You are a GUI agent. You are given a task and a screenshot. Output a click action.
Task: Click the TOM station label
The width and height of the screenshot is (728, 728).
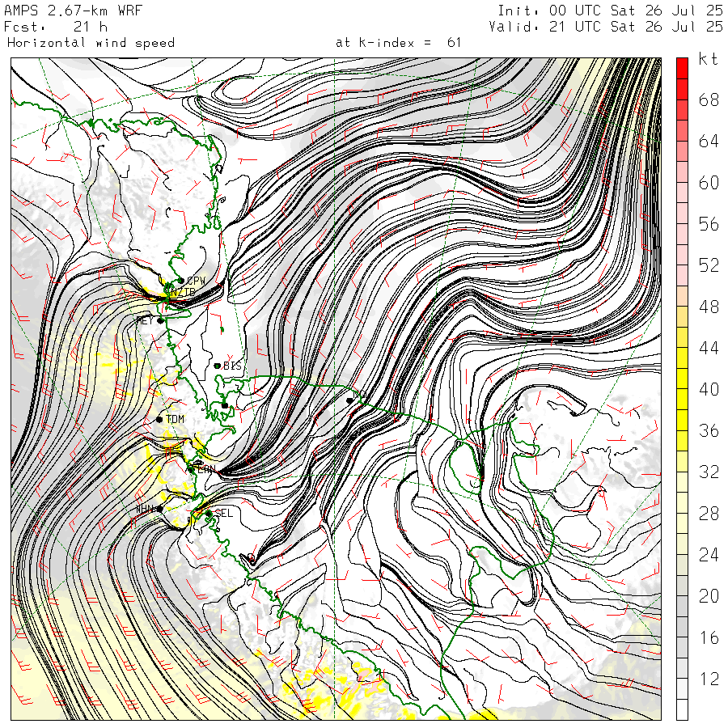pos(175,419)
